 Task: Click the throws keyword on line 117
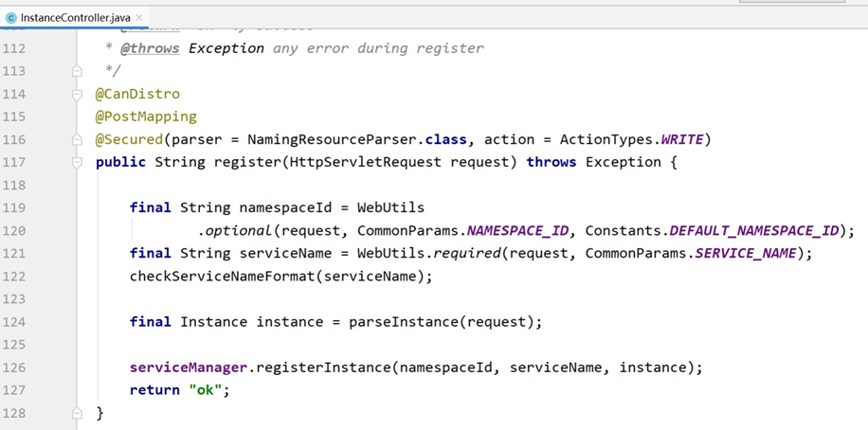point(552,162)
